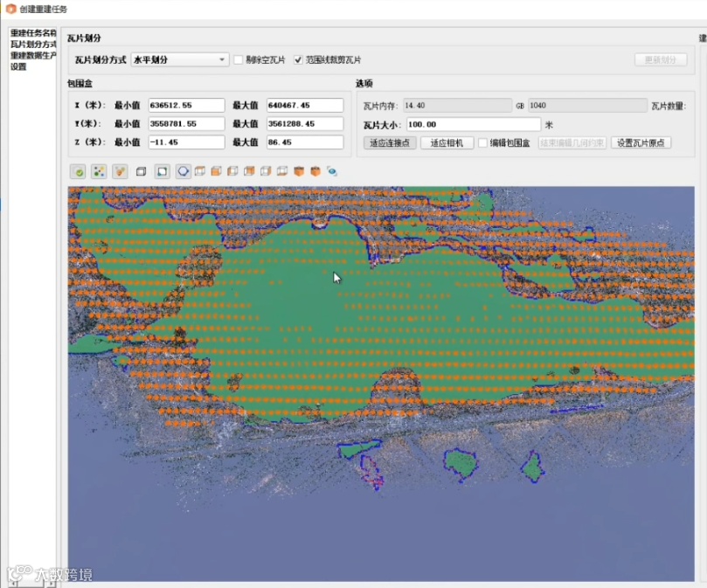The width and height of the screenshot is (707, 588).
Task: Click the 适应相机 button
Action: pyautogui.click(x=447, y=142)
